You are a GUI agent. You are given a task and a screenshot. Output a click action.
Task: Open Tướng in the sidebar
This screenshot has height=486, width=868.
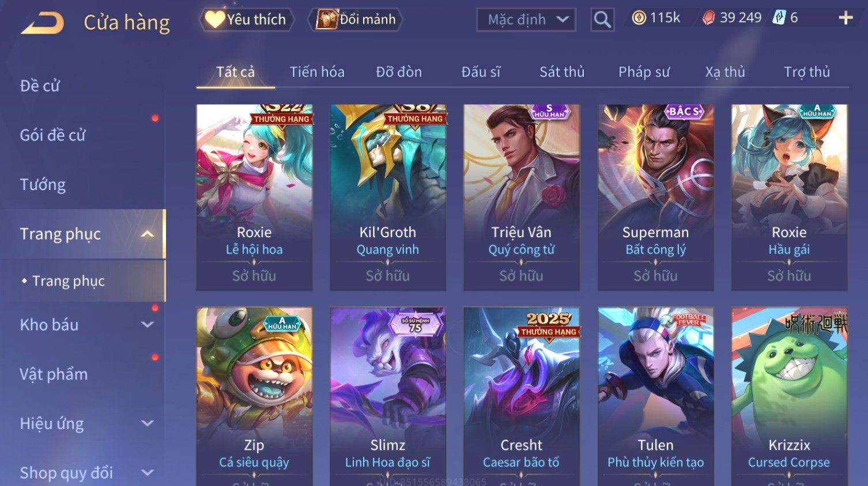(43, 185)
